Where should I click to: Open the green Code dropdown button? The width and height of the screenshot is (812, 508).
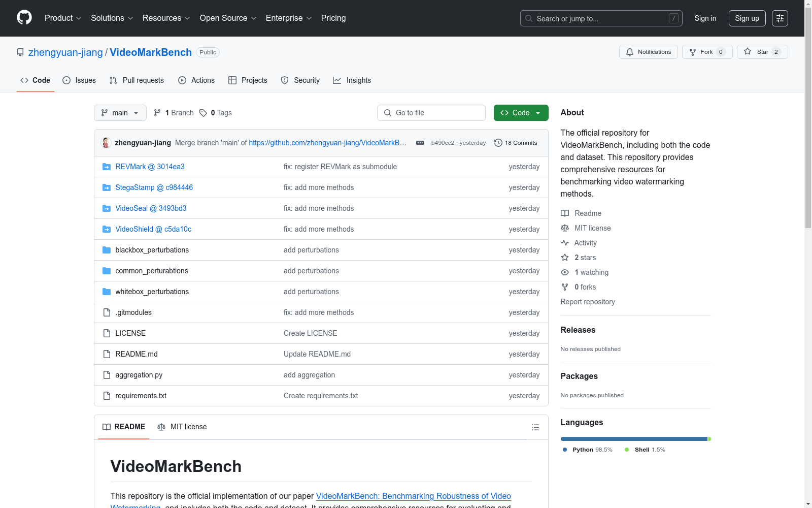click(x=521, y=113)
